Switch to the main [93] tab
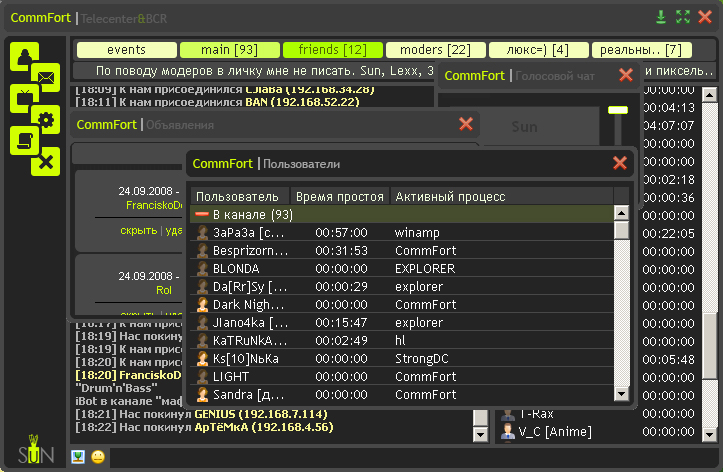Viewport: 723px width, 472px height. (230, 50)
